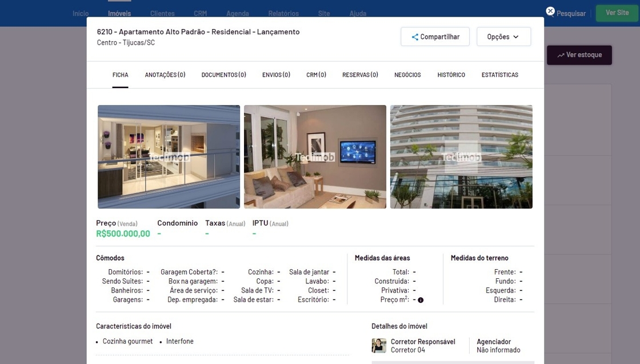Viewport: 640px width, 364px height.
Task: Open the Estatísticas tab
Action: click(x=499, y=75)
